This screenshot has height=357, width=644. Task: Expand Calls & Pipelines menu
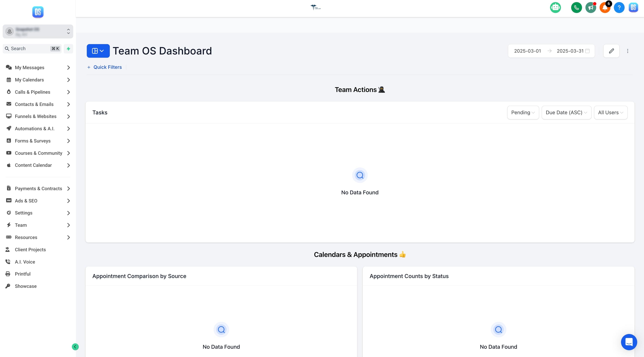tap(38, 92)
